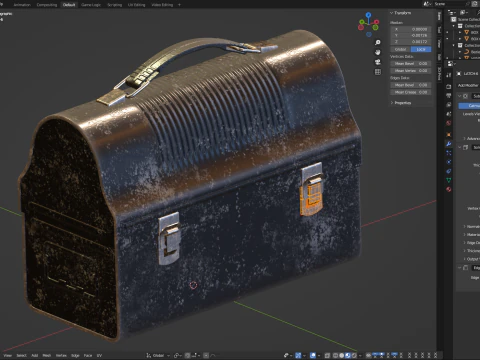This screenshot has height=360, width=480.
Task: Open shading options dropdown arrow
Action: click(360, 355)
